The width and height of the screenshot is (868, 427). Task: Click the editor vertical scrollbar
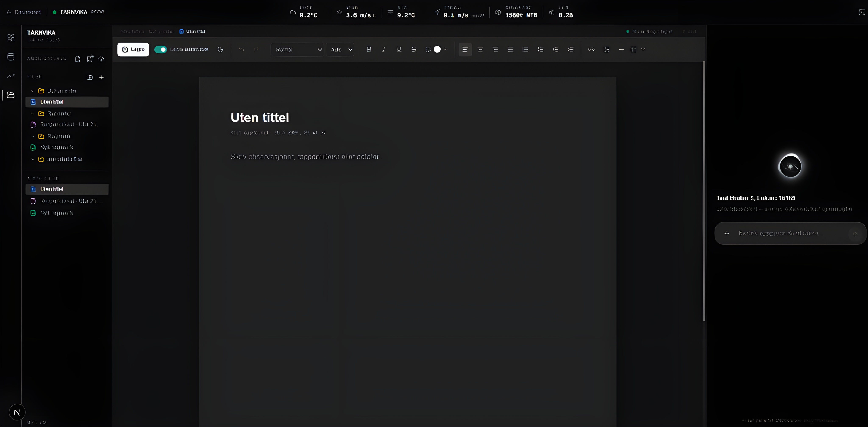coord(704,191)
